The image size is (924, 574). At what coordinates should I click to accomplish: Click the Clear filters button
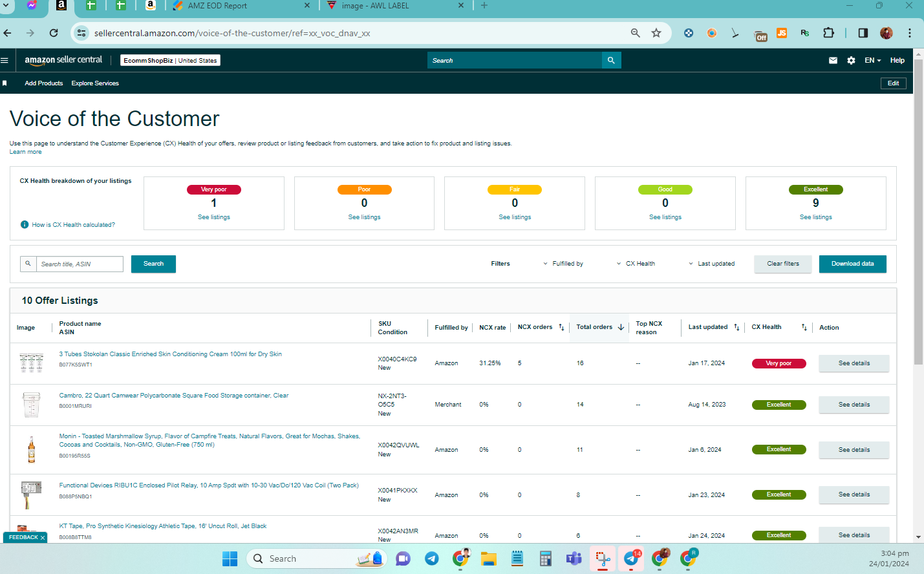click(782, 264)
